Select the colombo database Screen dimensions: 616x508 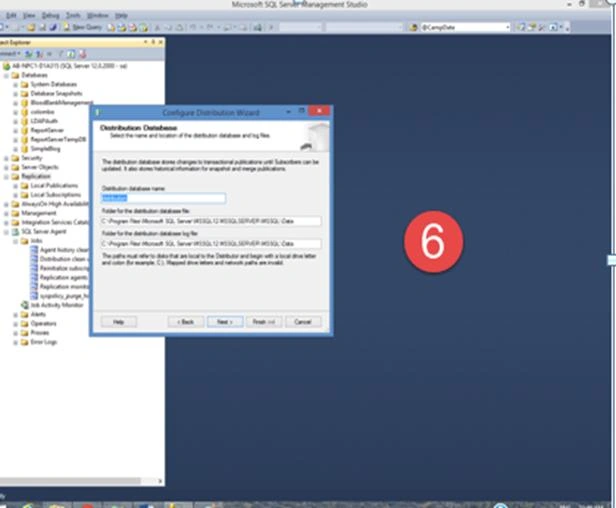pos(42,112)
